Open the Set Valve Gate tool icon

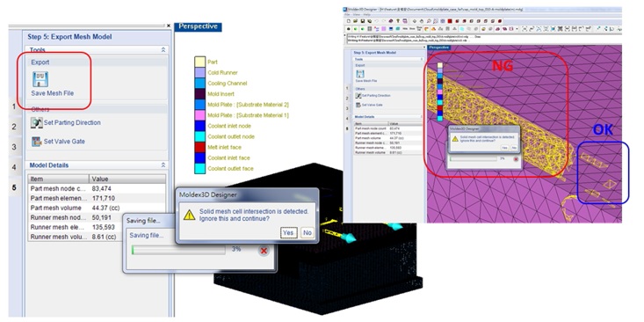tap(36, 142)
